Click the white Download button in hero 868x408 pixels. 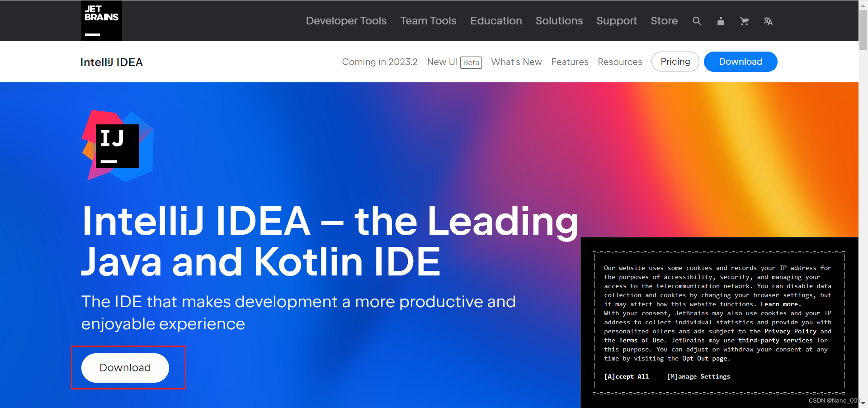[x=125, y=368]
